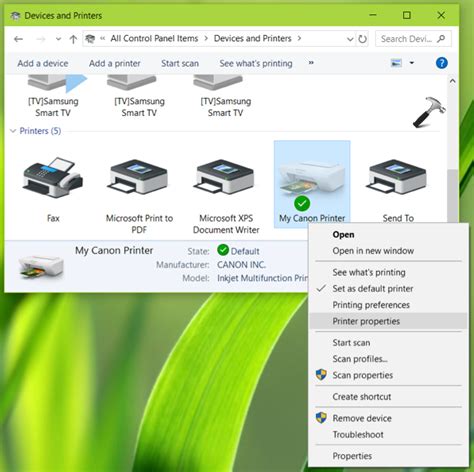Click Add a printer toolbar button
The height and width of the screenshot is (472, 474).
[115, 63]
